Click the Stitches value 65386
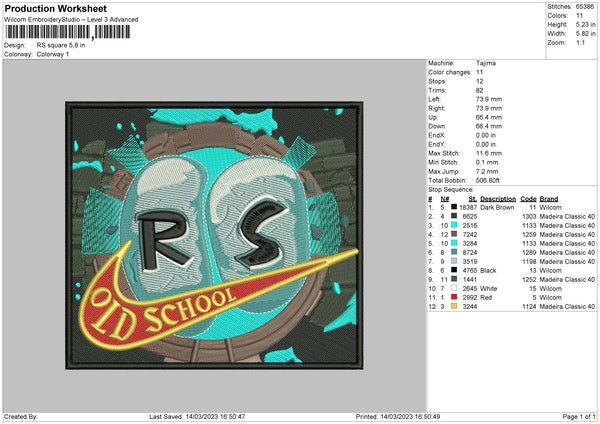The height and width of the screenshot is (424, 600). click(584, 8)
